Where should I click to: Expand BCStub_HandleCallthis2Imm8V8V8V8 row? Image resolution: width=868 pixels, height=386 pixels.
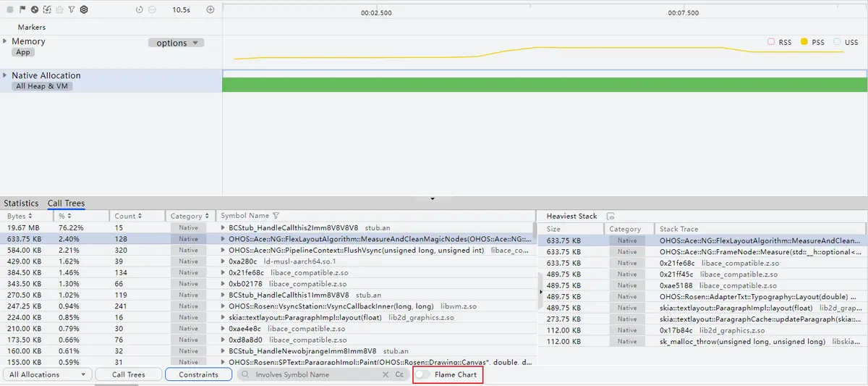(x=223, y=227)
